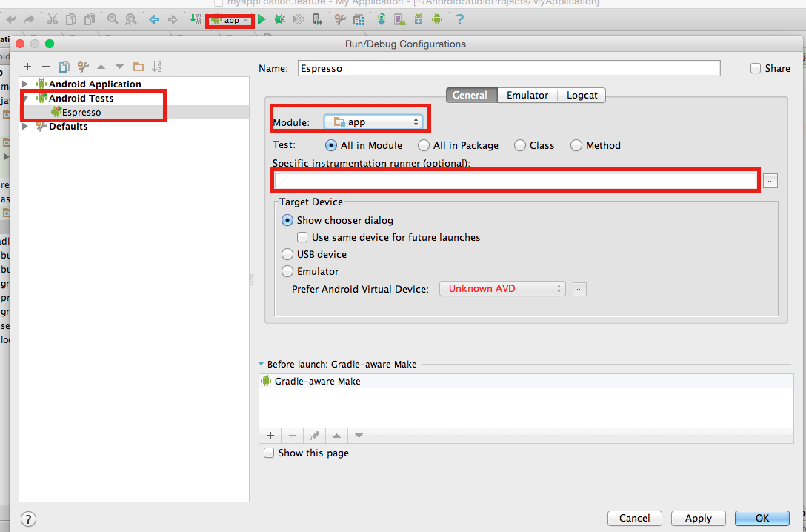The width and height of the screenshot is (806, 532).
Task: Copy configuration using the copy icon
Action: pos(64,67)
